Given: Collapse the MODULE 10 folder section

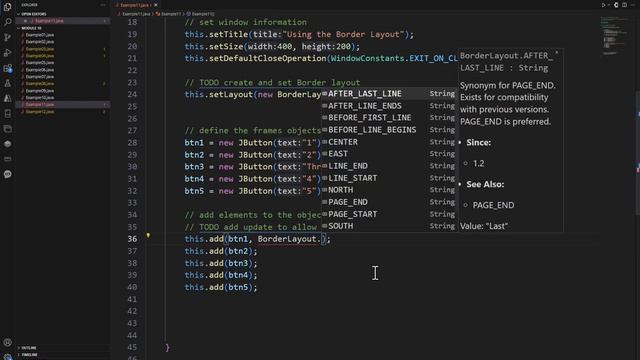Looking at the screenshot, I should tap(62, 28).
